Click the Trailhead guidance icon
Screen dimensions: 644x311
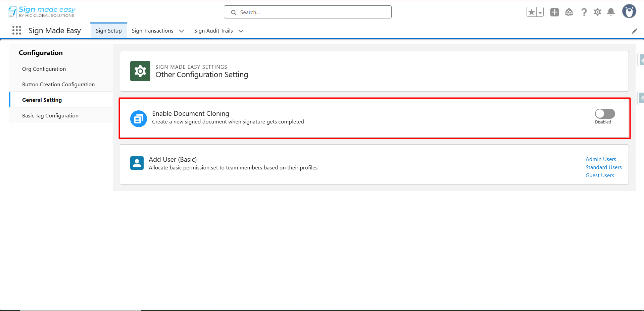point(569,12)
